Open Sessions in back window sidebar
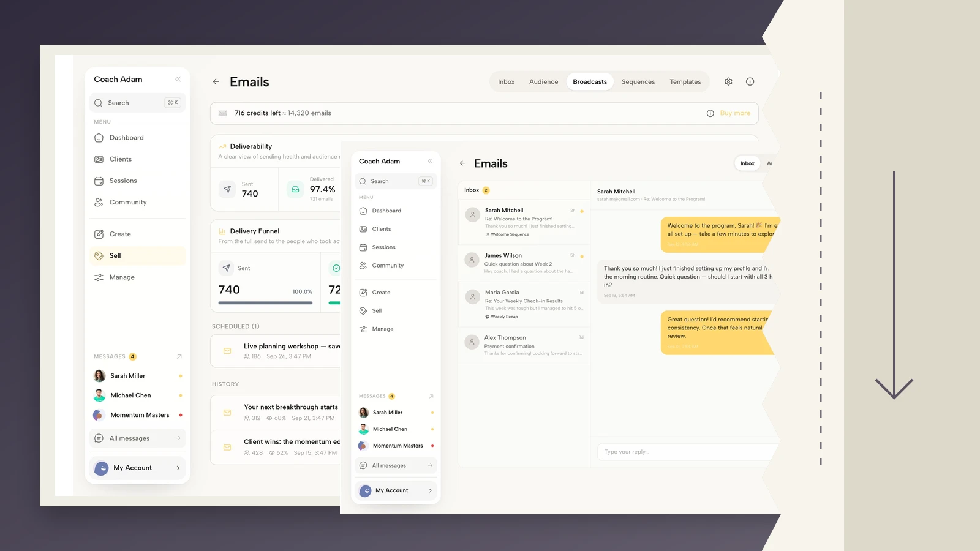Viewport: 980px width, 551px height. 138,181
